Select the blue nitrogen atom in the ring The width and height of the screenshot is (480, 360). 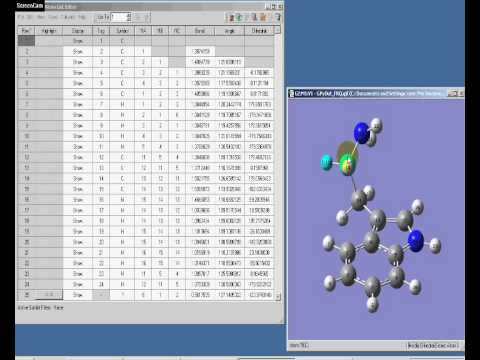coord(416,240)
